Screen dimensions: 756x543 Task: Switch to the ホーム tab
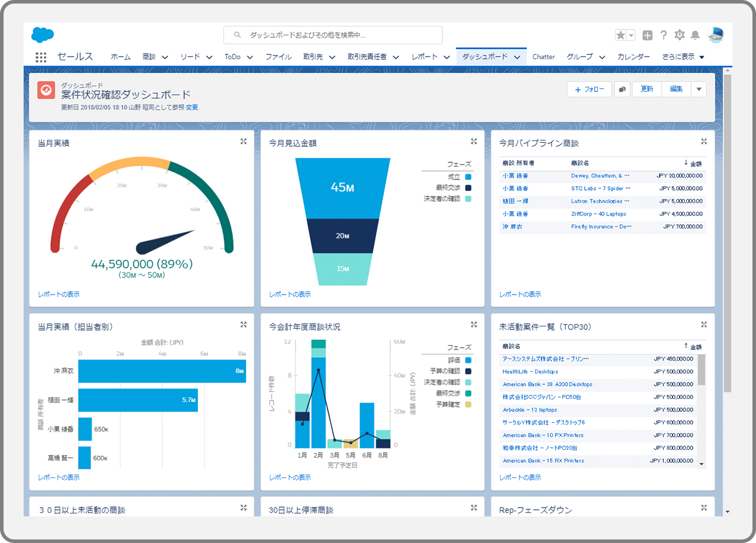[x=120, y=57]
